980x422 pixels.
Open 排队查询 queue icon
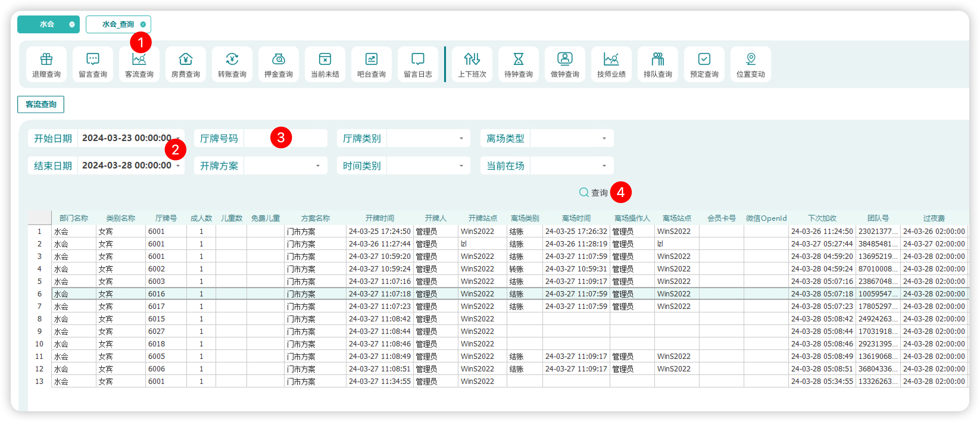658,64
